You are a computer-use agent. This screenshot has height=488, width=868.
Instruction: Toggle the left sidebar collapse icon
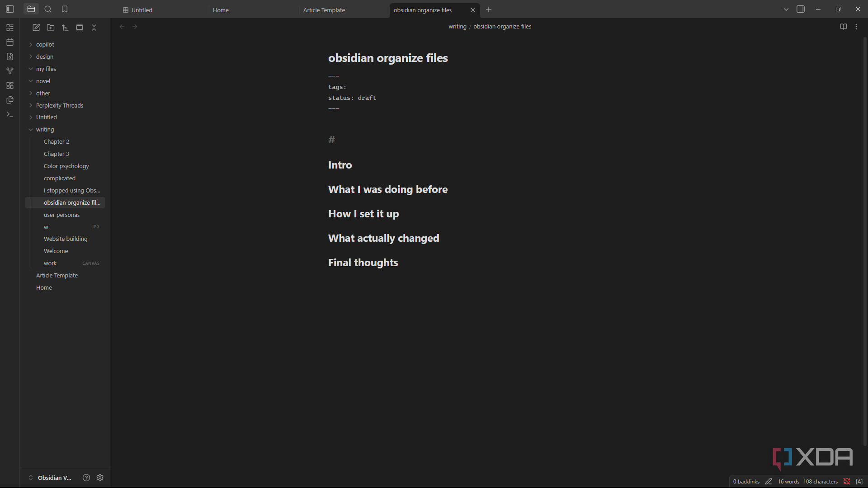tap(10, 9)
